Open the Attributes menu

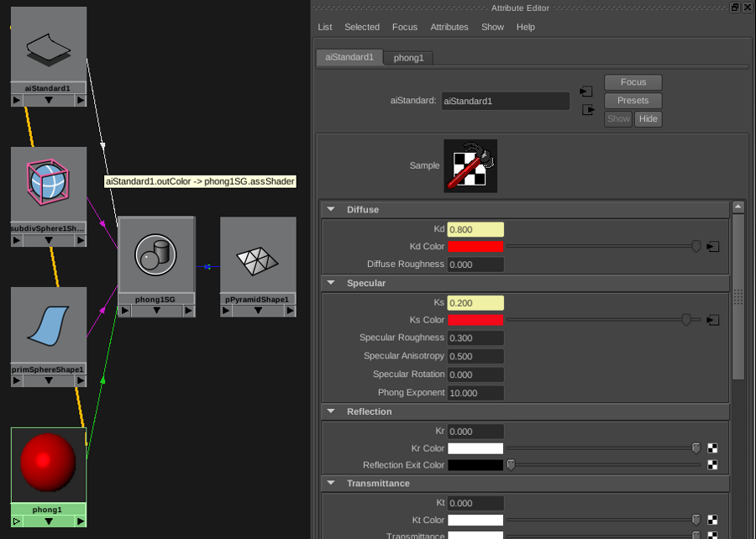(449, 27)
